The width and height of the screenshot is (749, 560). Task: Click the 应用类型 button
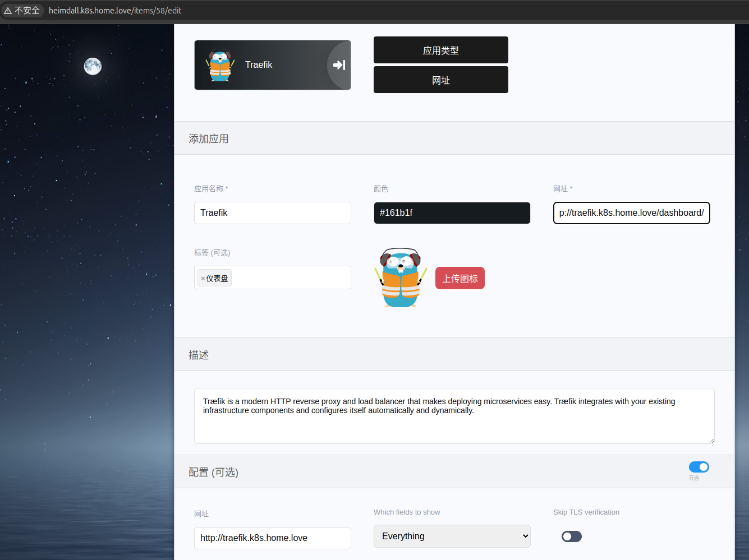(x=441, y=50)
